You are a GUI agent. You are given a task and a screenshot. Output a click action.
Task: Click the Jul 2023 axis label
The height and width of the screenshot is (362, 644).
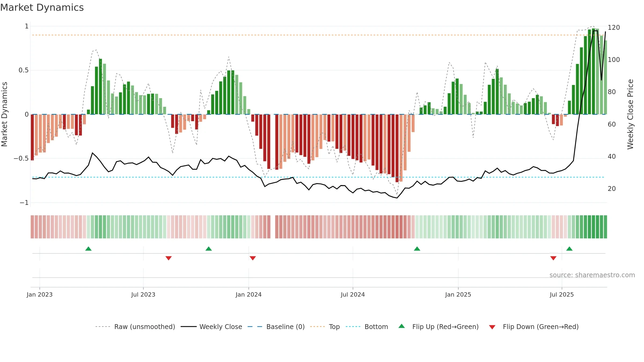click(x=143, y=294)
